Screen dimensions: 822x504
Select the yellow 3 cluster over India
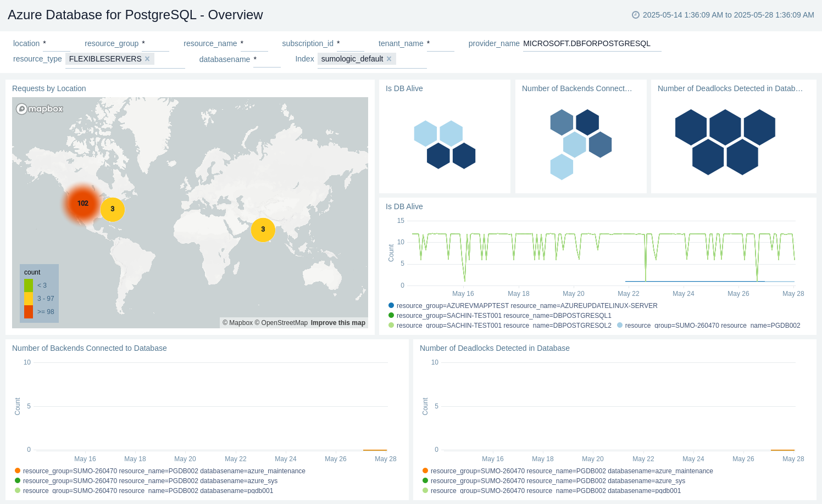coord(263,229)
